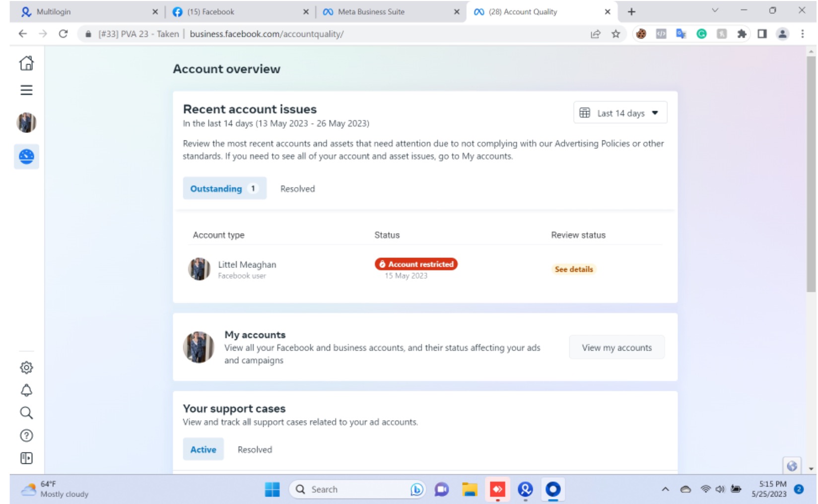
Task: Show hidden system tray icons
Action: click(x=665, y=489)
